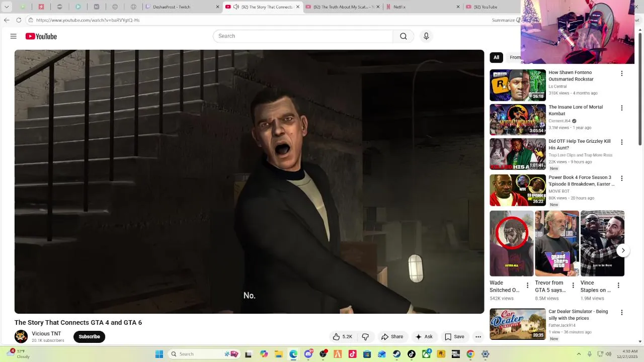Image resolution: width=644 pixels, height=362 pixels.
Task: Open How Shawn Fonteno Outsmarted Rockstar title
Action: [x=571, y=76]
